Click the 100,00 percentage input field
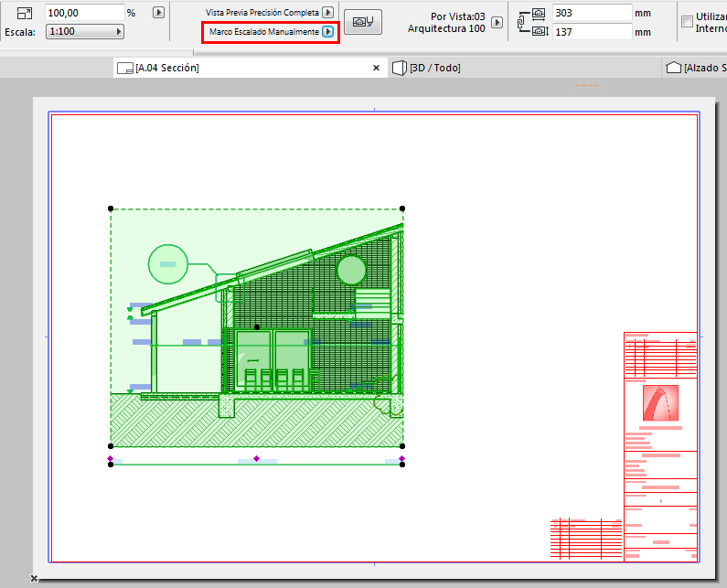 click(x=84, y=13)
